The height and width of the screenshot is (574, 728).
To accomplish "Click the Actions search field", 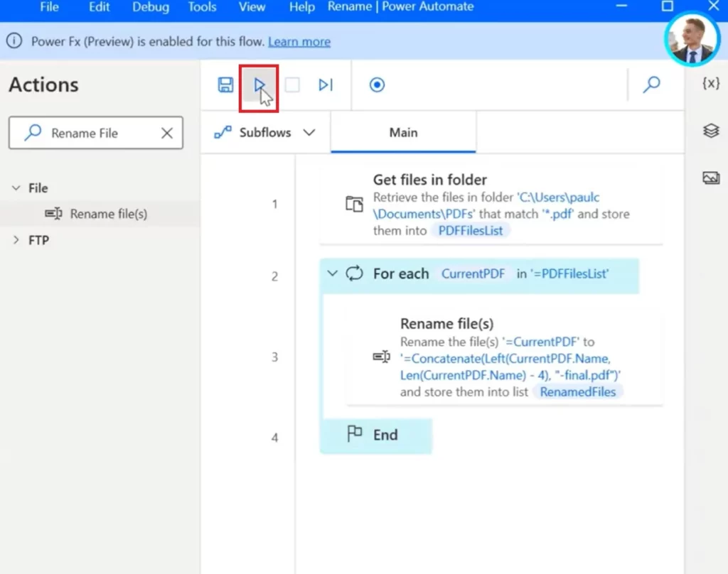I will 96,133.
